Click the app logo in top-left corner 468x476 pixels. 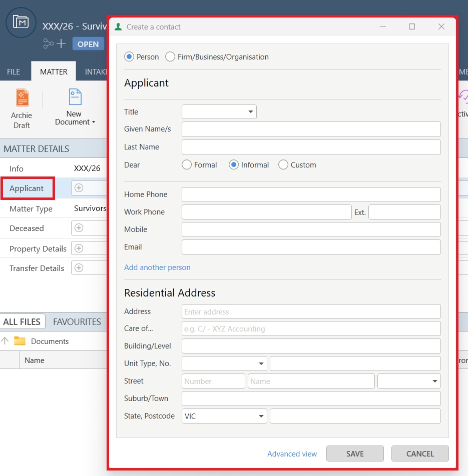tap(21, 22)
